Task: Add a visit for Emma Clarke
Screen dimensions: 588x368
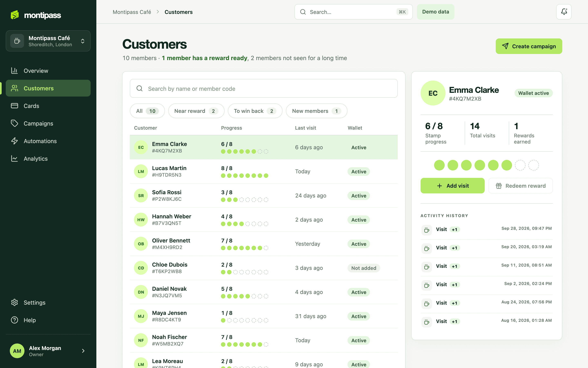Action: 452,186
